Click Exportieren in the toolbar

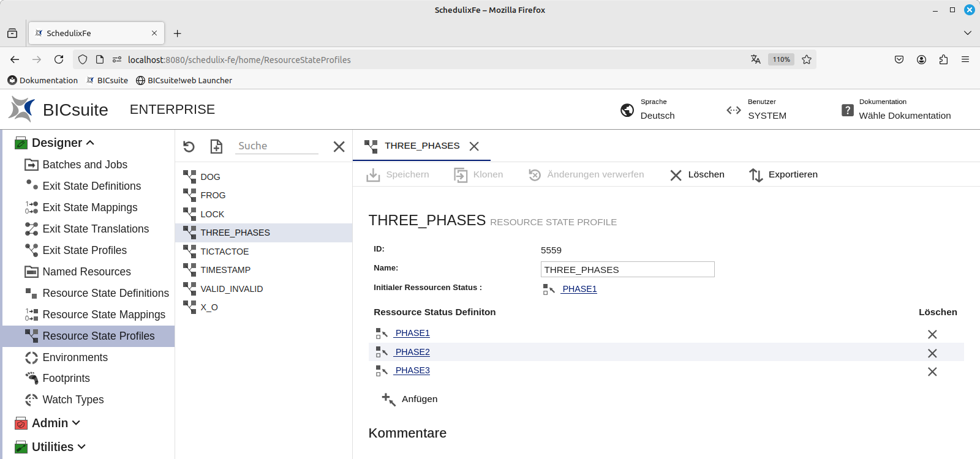tap(783, 175)
